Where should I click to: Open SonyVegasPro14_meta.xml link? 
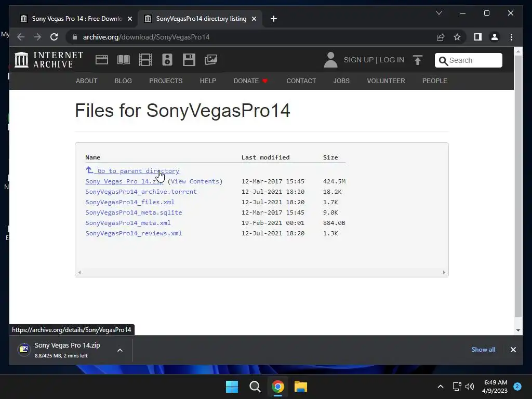[x=128, y=223]
